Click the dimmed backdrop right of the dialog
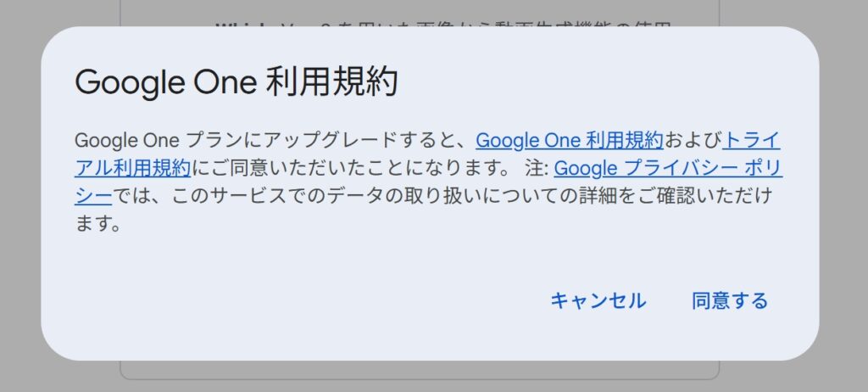Image resolution: width=868 pixels, height=392 pixels. [843, 194]
